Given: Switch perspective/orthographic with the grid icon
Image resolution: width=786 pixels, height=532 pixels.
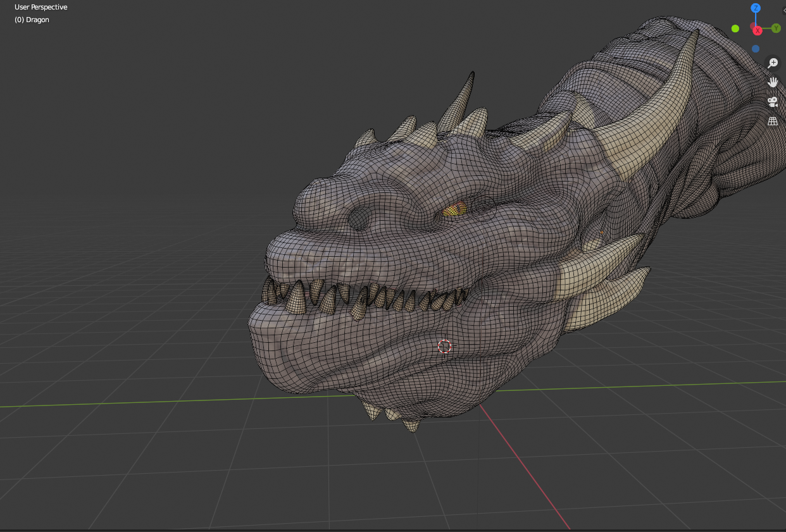Looking at the screenshot, I should click(x=773, y=121).
